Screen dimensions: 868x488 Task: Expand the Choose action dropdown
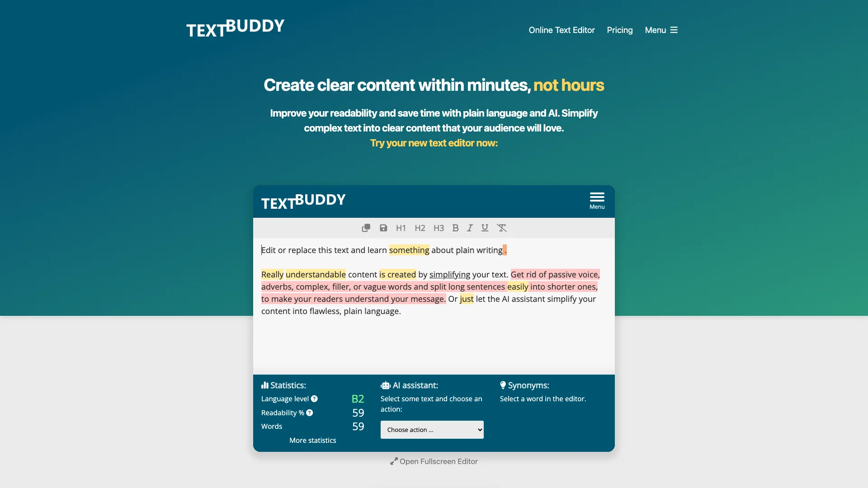pyautogui.click(x=432, y=429)
